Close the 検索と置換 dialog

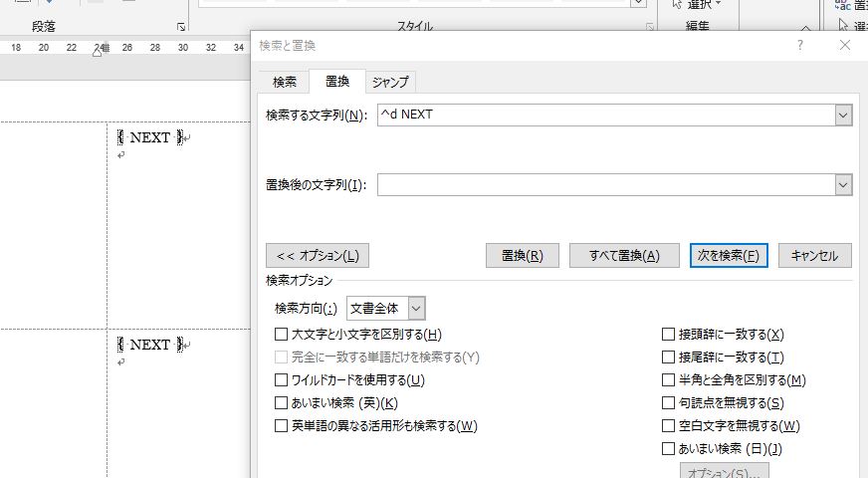pos(845,45)
